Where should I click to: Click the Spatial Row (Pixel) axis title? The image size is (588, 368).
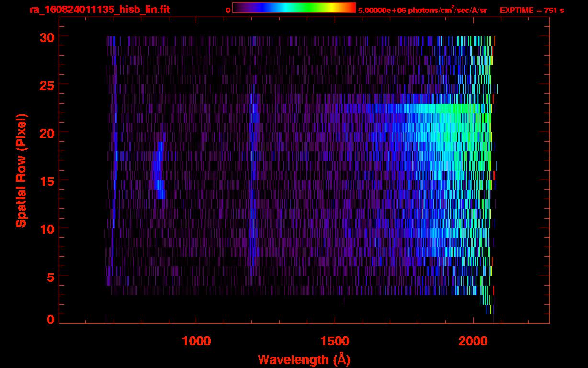21,170
